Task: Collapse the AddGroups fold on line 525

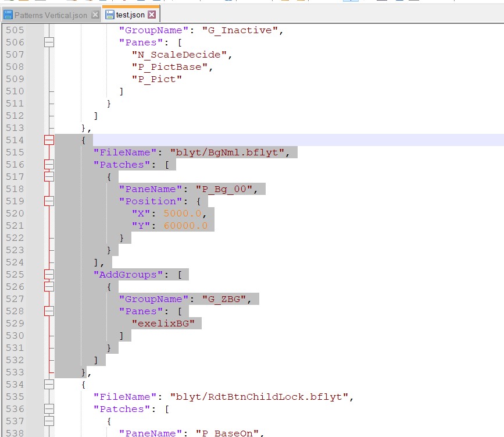Action: 49,275
